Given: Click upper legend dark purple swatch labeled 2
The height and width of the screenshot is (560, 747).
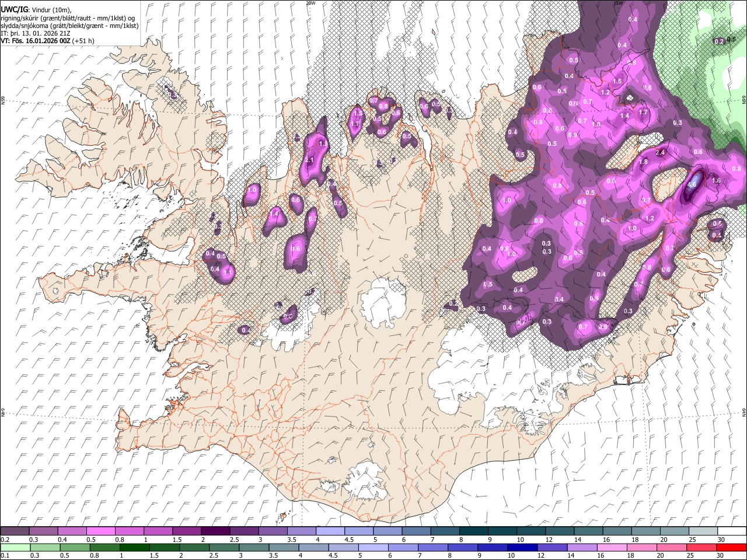Looking at the screenshot, I should (215, 531).
